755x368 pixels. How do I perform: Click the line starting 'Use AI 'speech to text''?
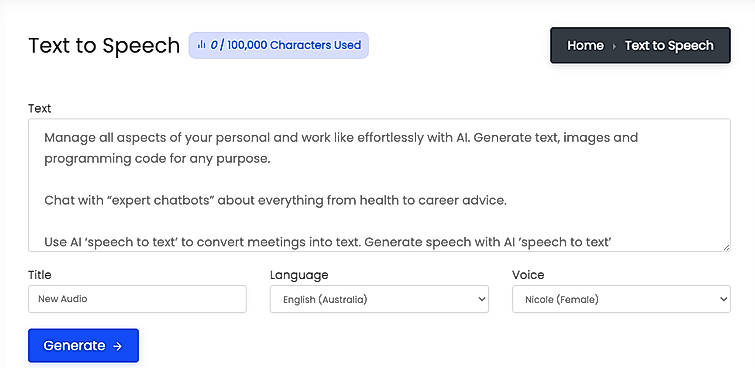point(328,242)
